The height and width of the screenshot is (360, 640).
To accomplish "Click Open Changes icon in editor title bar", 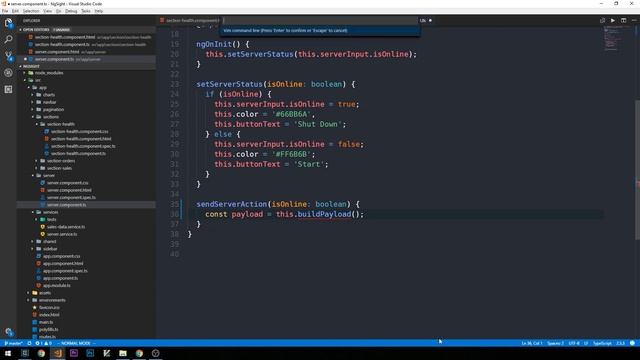I will tap(602, 20).
